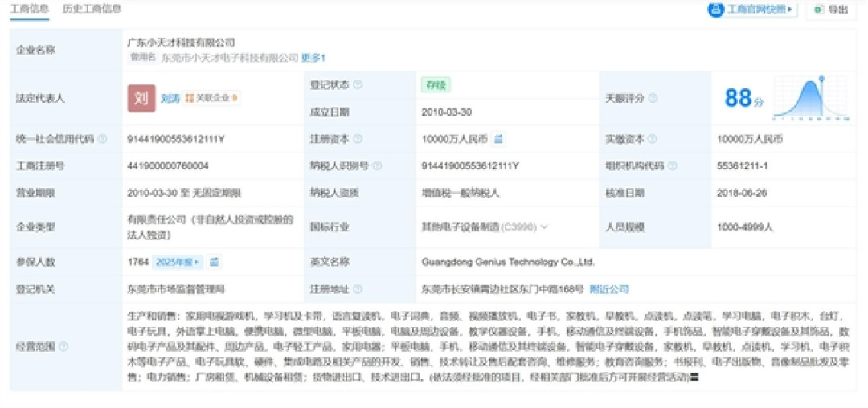868x408 pixels.
Task: Open legal representative 刘涛 link
Action: pyautogui.click(x=170, y=99)
